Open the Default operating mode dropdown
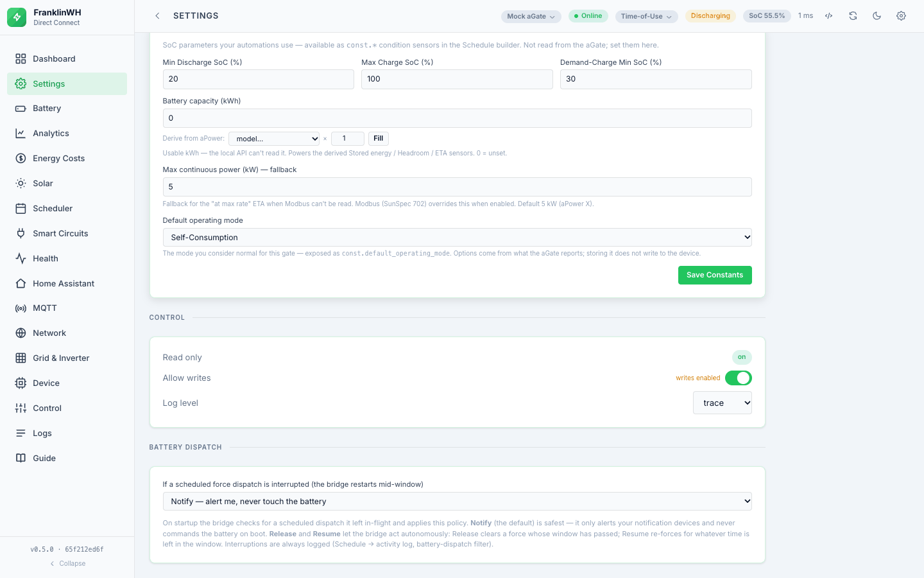 pyautogui.click(x=457, y=238)
